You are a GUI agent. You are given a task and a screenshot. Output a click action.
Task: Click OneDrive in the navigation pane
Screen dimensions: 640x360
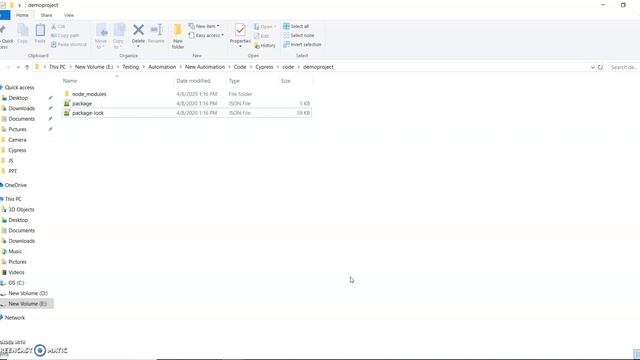coord(16,185)
